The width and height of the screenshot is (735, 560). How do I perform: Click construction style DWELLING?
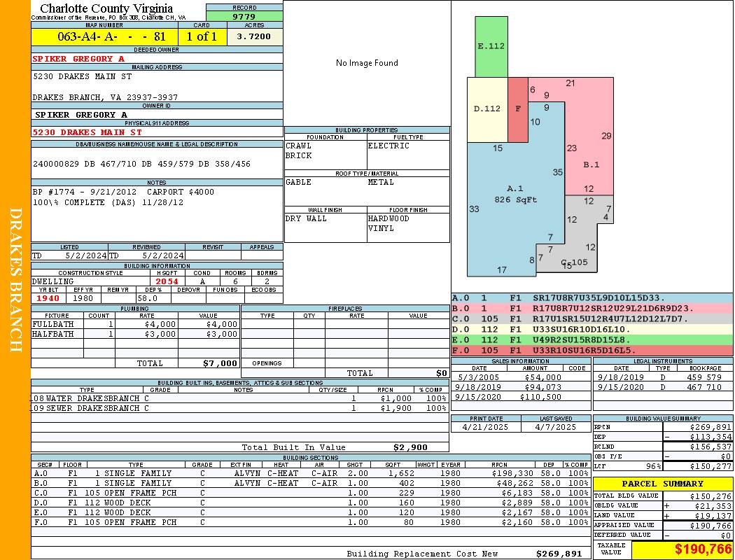(x=53, y=281)
